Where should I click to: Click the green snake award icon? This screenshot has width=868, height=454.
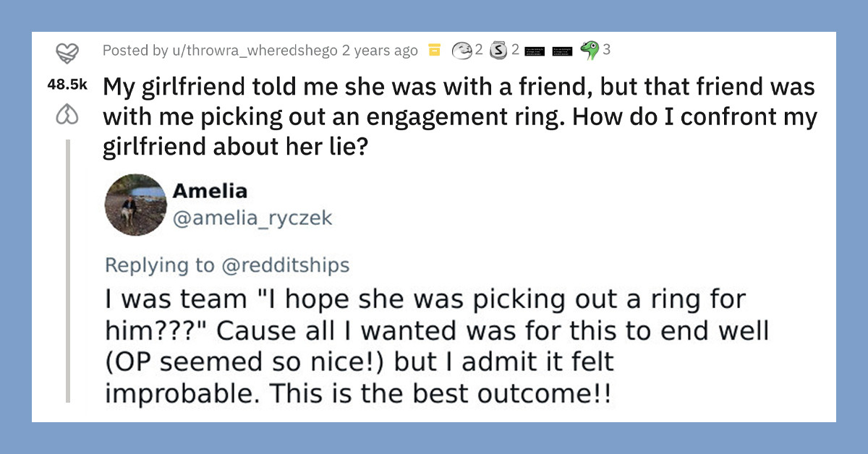click(590, 51)
